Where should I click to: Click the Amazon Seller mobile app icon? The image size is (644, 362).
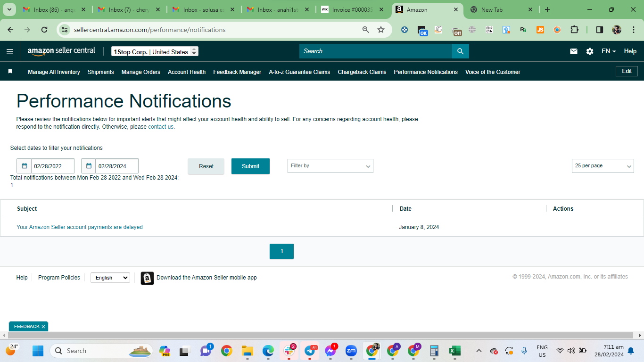click(147, 278)
